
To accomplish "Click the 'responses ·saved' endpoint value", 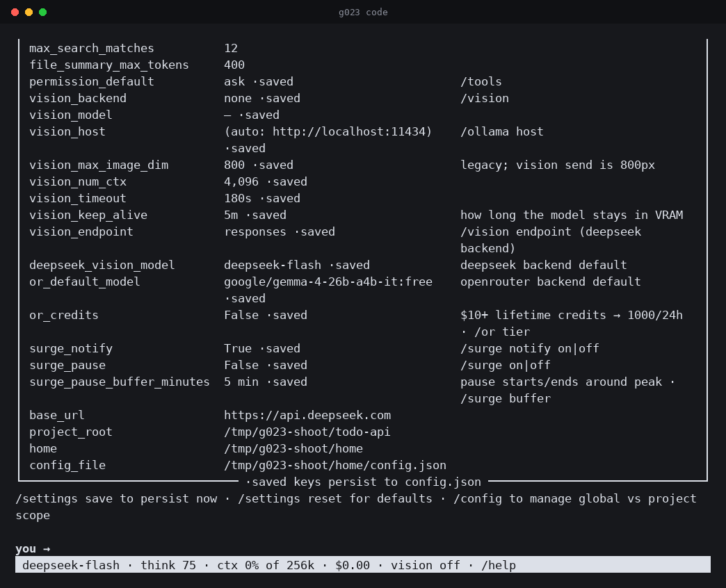I will tap(279, 231).
